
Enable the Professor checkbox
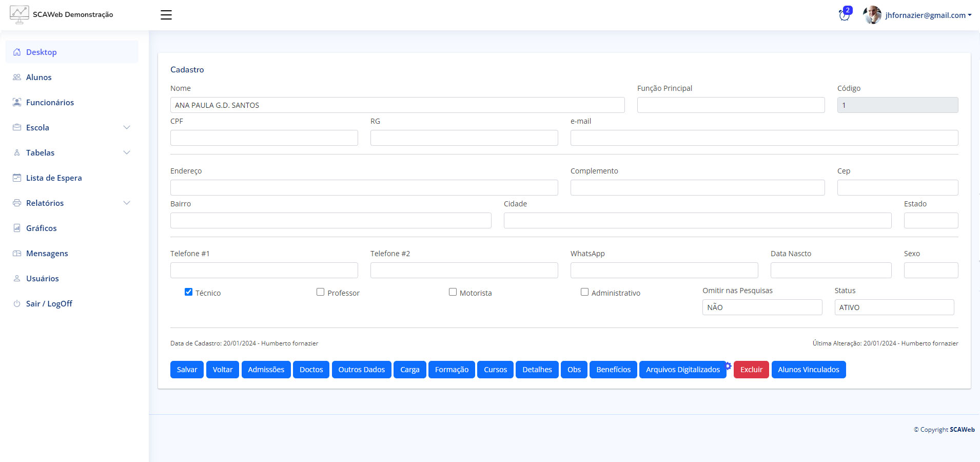tap(320, 292)
